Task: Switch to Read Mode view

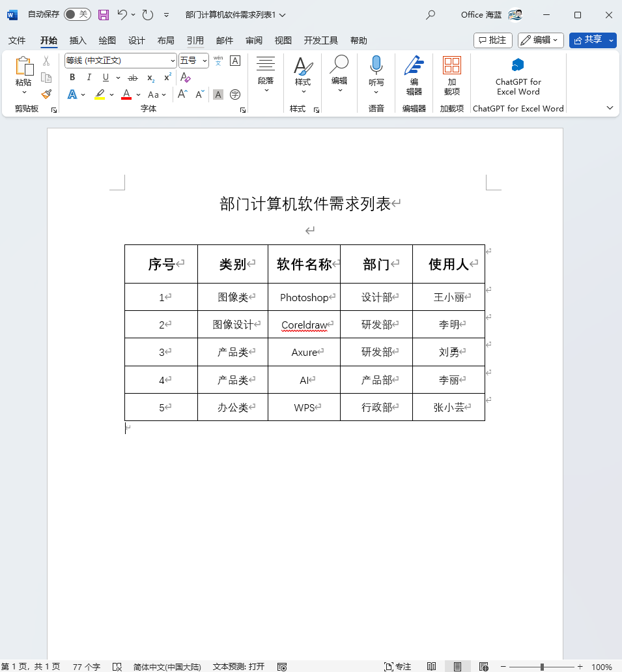Action: [x=431, y=666]
